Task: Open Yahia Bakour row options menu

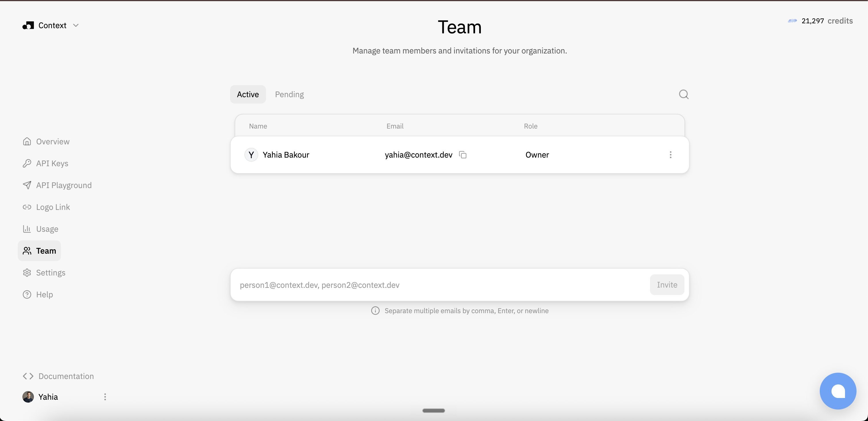Action: (x=671, y=155)
